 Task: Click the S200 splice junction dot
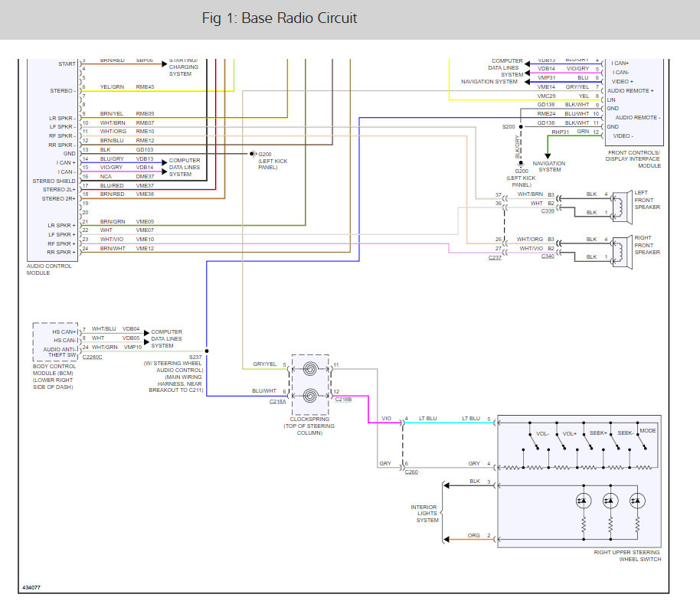click(521, 127)
